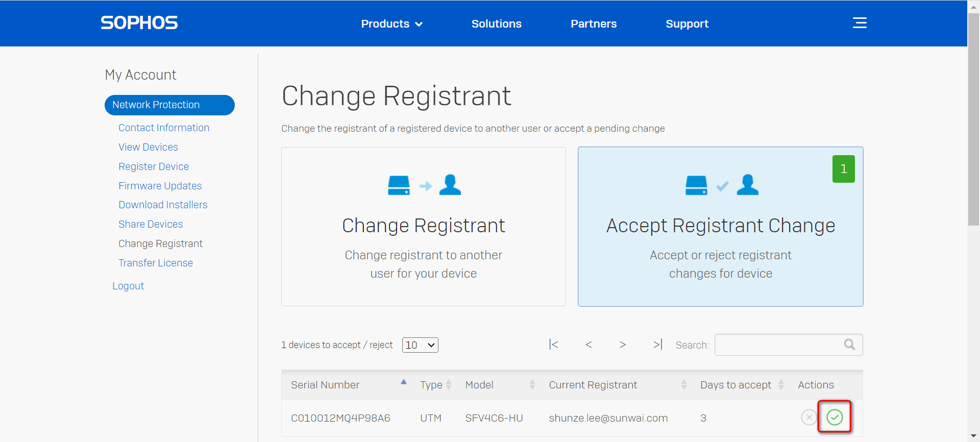Go to next page of results
980x442 pixels.
tap(623, 345)
